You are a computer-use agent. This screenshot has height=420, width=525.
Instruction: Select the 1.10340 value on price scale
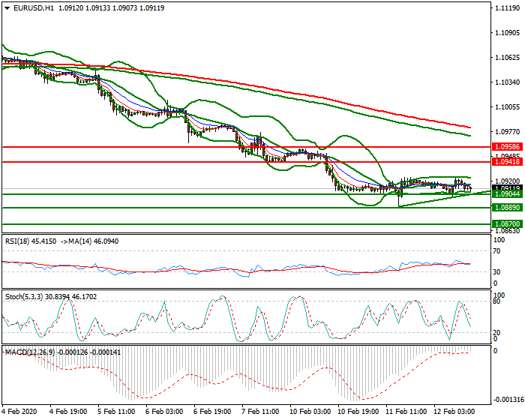coord(508,82)
